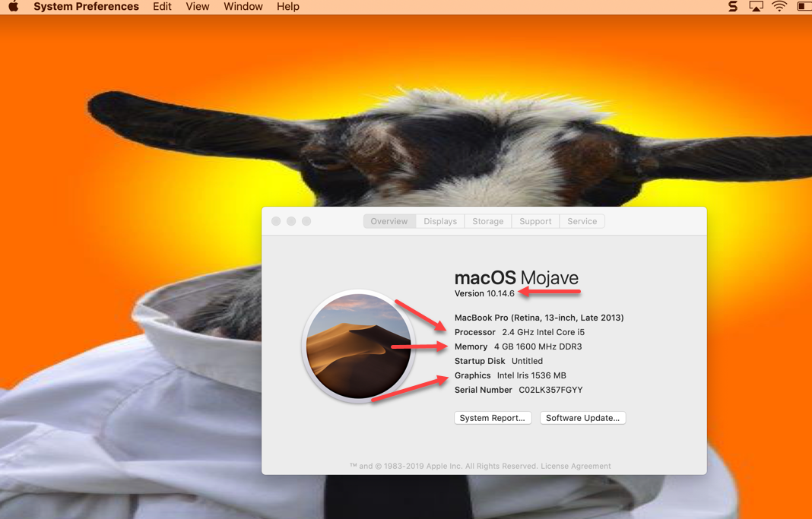Viewport: 812px width, 519px height.
Task: Click the 4 GB 1600 MHz DDR3 value
Action: pyautogui.click(x=538, y=347)
